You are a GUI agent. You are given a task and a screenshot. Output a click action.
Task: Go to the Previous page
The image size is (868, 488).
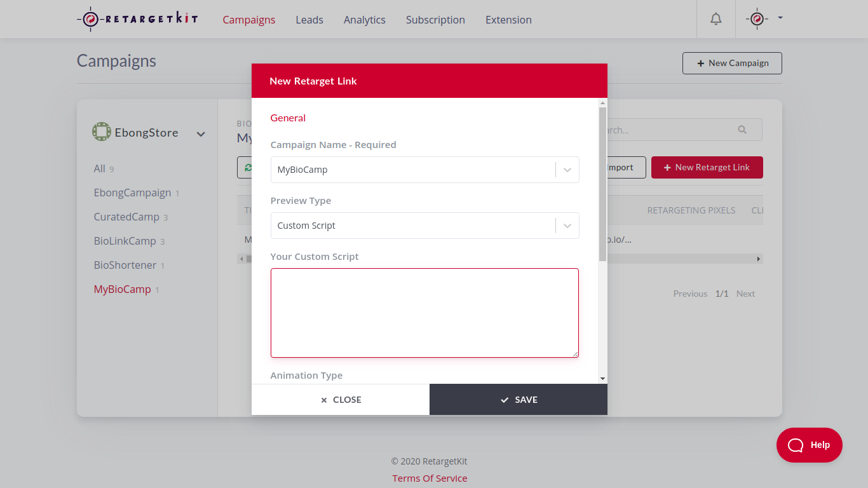point(690,294)
